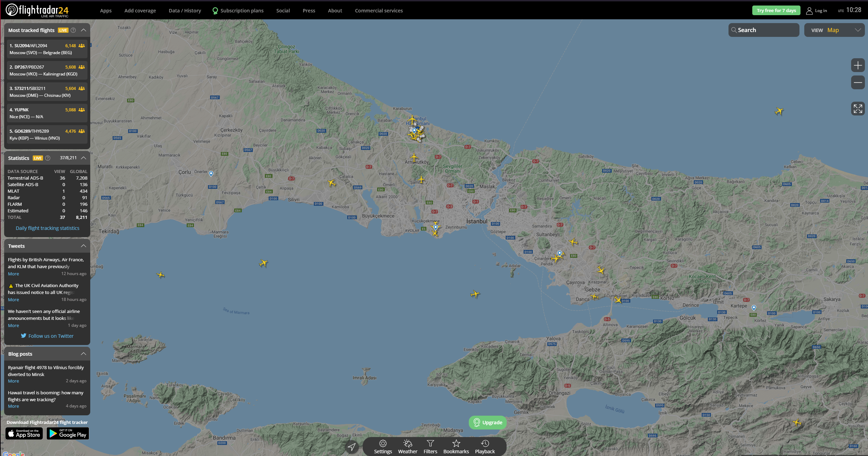Click in the Search field

(764, 30)
